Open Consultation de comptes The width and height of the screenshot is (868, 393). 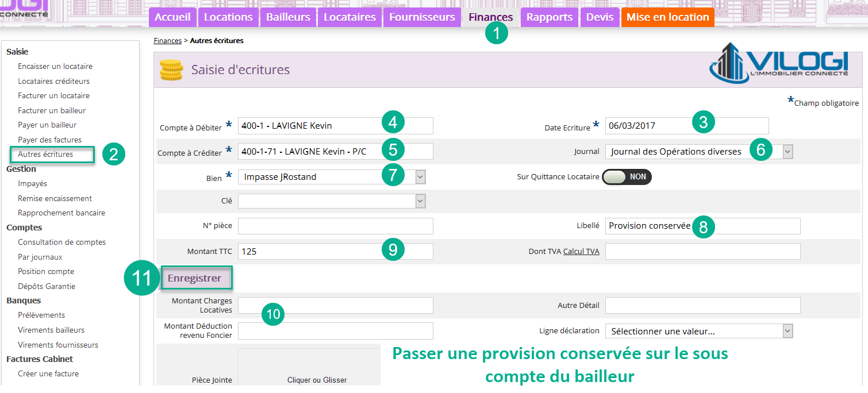click(62, 242)
